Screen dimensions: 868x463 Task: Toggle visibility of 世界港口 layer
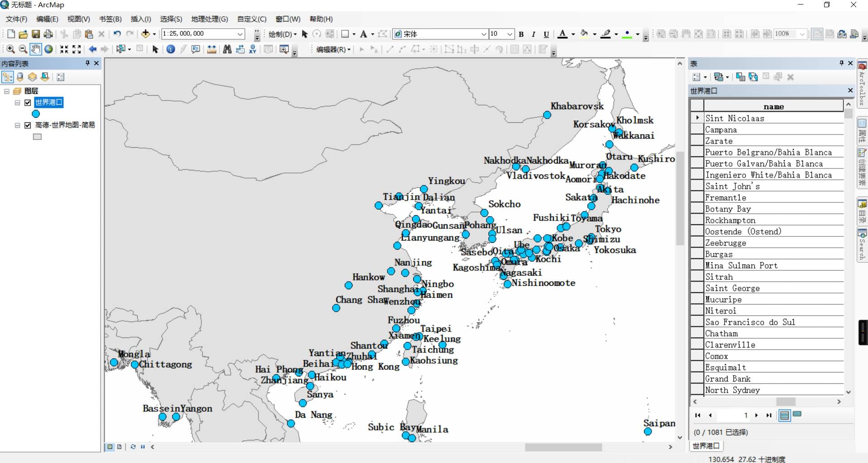(x=28, y=102)
